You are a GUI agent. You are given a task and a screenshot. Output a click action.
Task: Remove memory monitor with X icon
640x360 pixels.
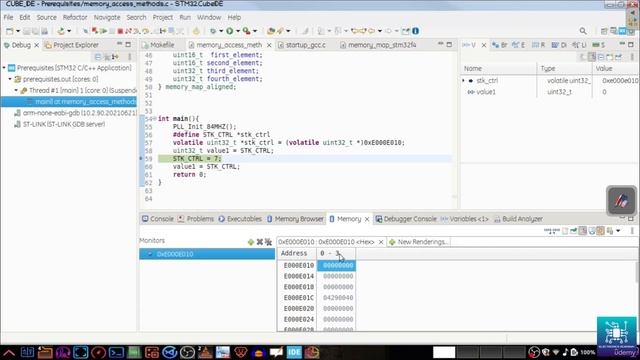coord(260,242)
